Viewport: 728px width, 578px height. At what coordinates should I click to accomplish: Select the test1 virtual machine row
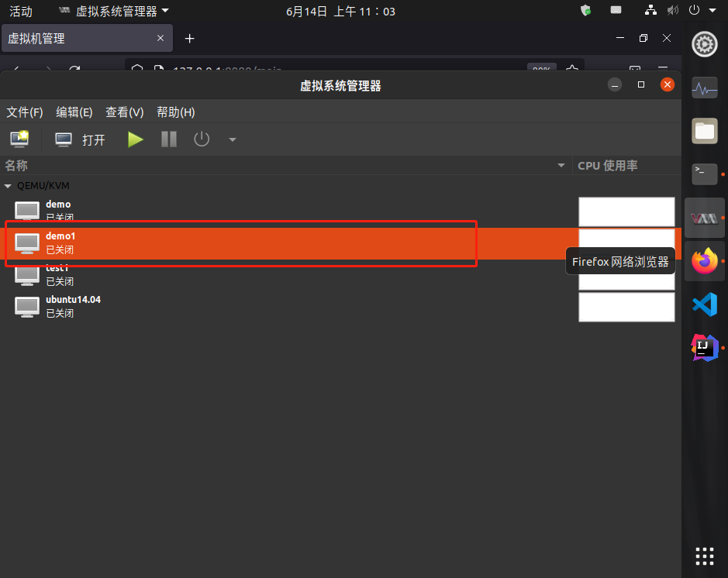point(341,275)
